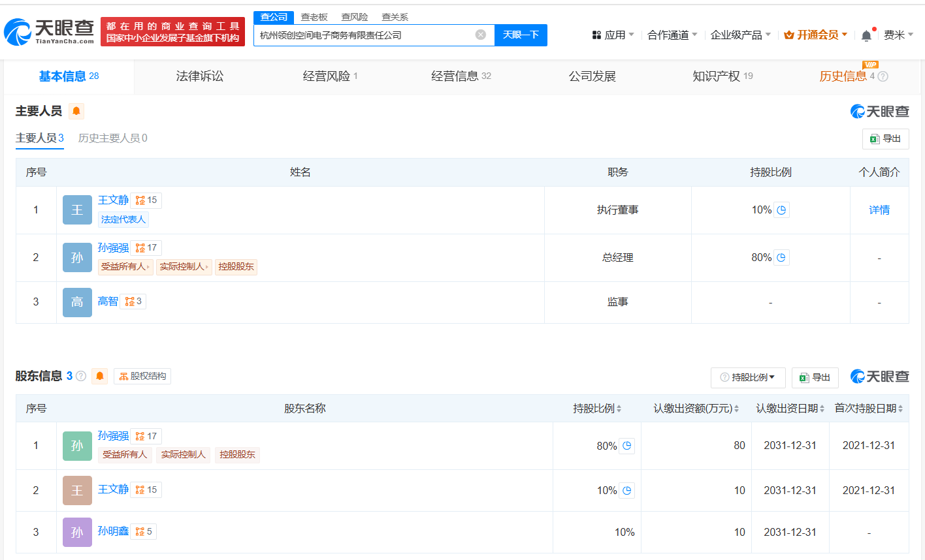Viewport: 925px width, 560px height.
Task: Open the 王 avatar in 股东信息
Action: click(x=77, y=490)
